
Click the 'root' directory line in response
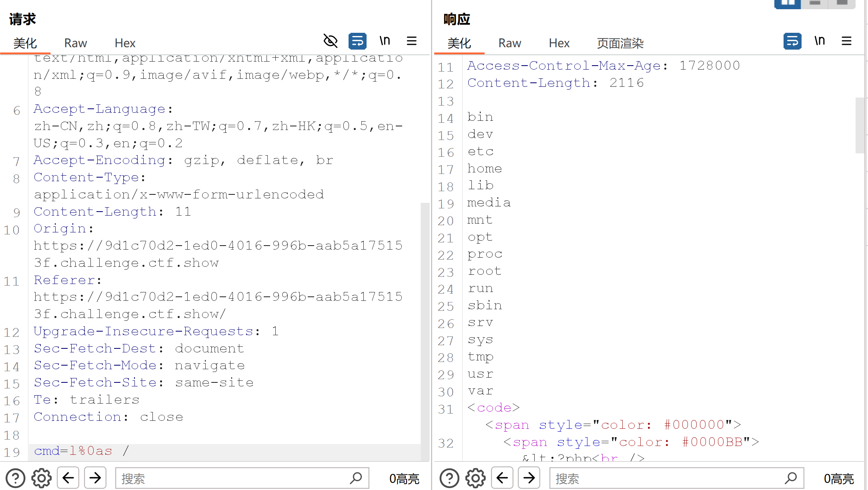click(x=485, y=271)
